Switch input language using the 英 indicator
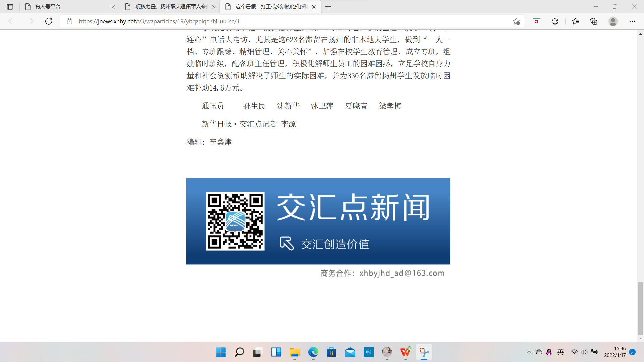 [x=560, y=352]
